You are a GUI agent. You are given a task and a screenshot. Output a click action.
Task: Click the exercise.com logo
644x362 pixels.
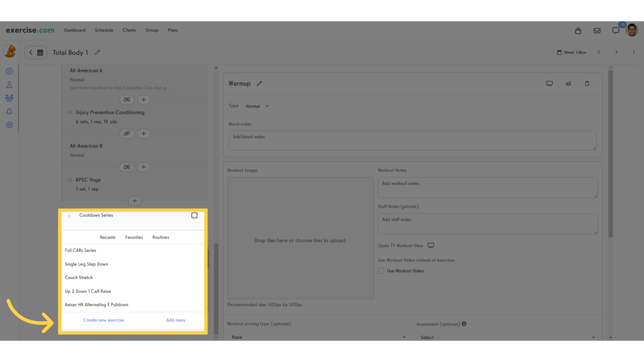[x=30, y=30]
